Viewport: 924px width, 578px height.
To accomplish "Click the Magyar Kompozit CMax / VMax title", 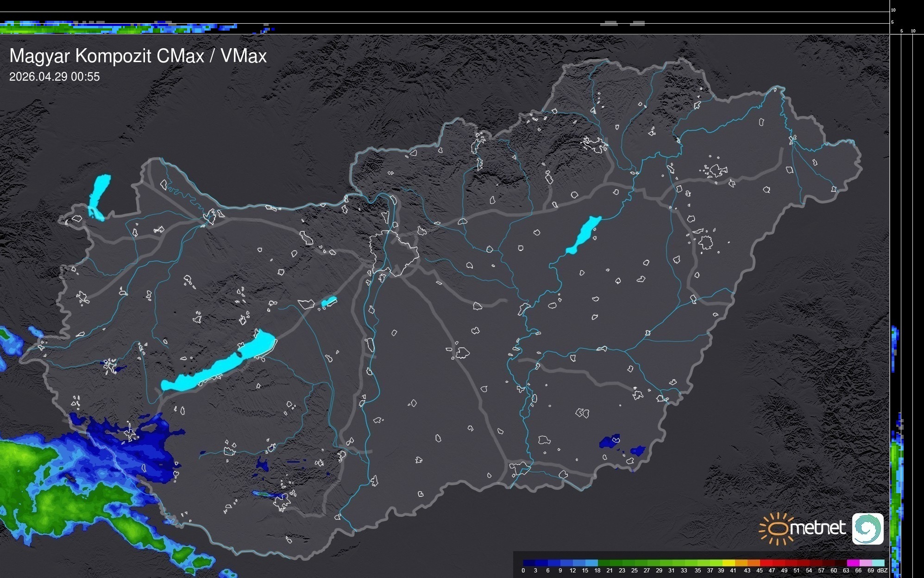I will (138, 56).
